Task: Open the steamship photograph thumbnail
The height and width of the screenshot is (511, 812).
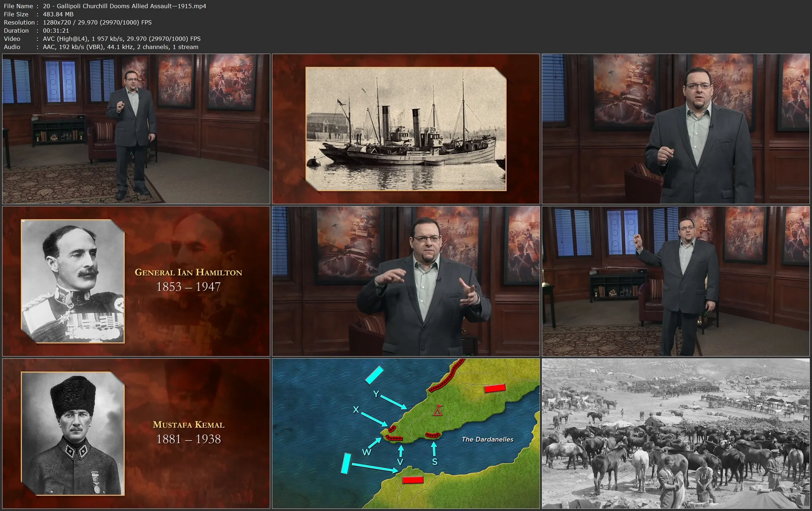Action: pos(406,129)
